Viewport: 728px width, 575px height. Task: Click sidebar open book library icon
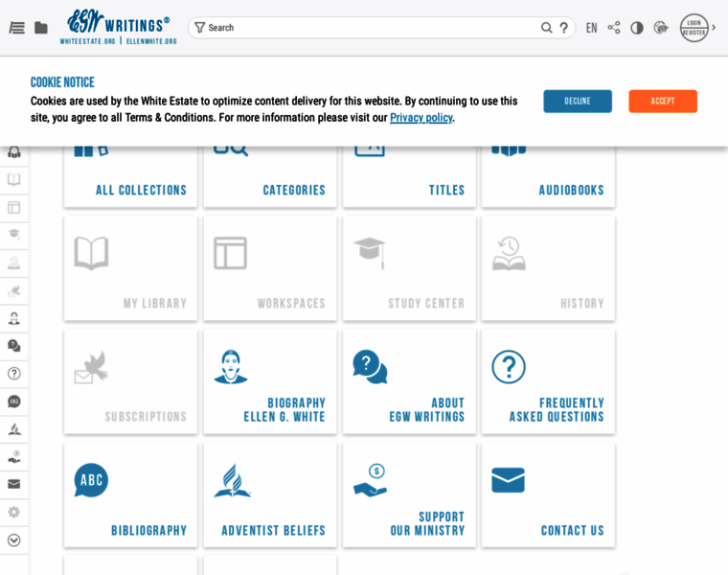click(14, 180)
